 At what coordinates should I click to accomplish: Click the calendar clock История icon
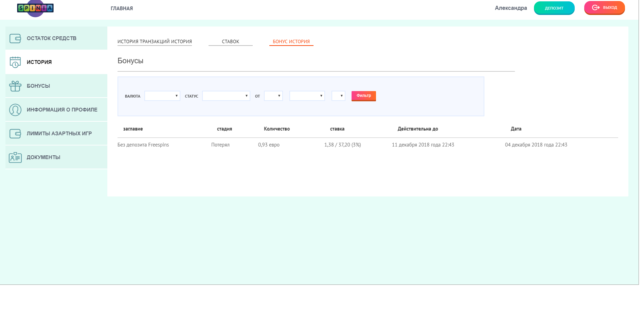[x=15, y=62]
